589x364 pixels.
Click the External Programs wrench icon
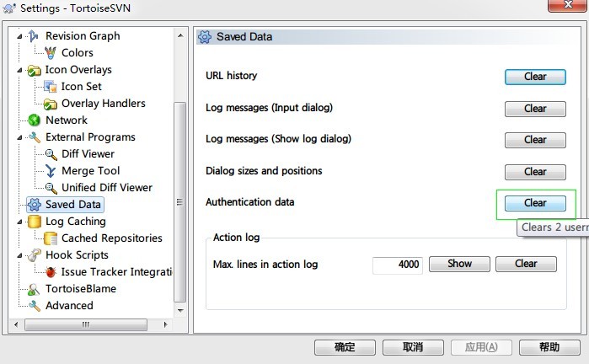point(35,137)
